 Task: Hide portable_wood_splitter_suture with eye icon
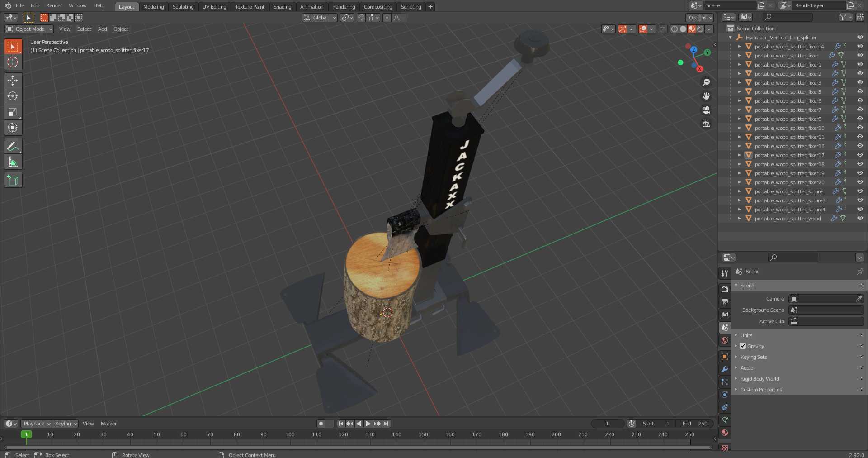pos(860,191)
